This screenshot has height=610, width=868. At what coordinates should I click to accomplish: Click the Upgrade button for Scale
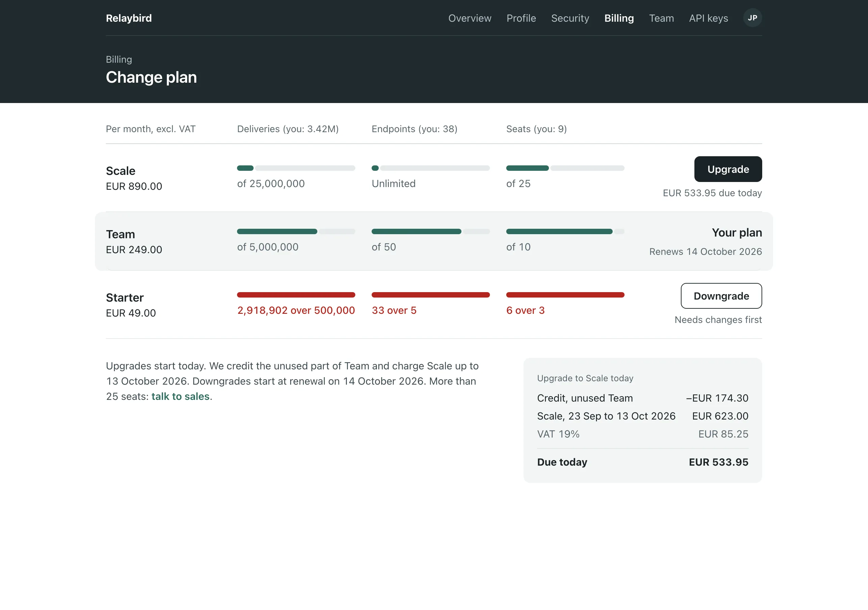tap(728, 169)
